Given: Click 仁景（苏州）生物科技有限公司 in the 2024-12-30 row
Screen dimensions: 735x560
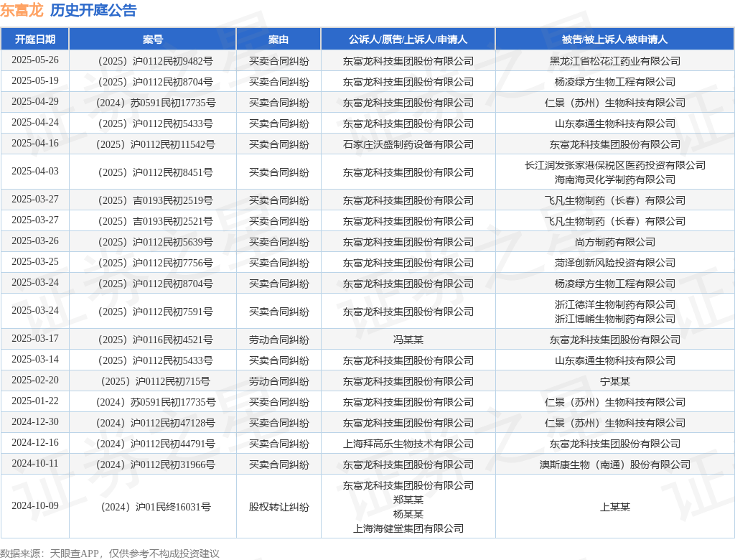Looking at the screenshot, I should (x=614, y=423).
